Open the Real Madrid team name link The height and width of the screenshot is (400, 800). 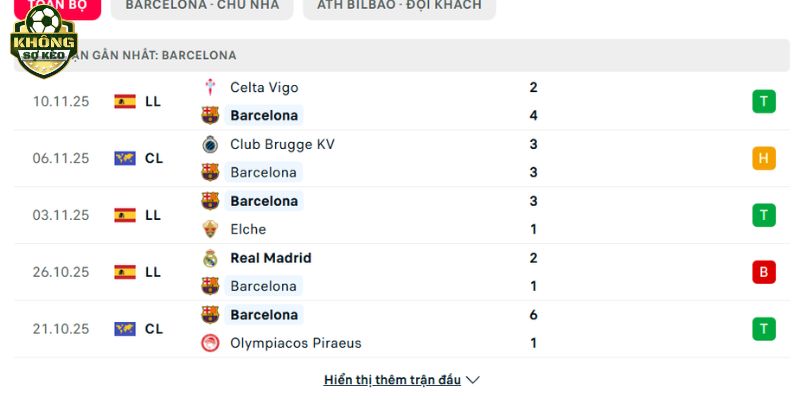coord(270,258)
